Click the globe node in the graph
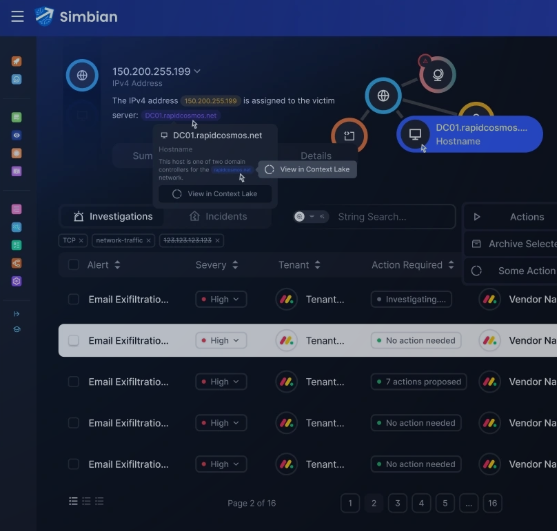This screenshot has width=557, height=531. pyautogui.click(x=383, y=96)
